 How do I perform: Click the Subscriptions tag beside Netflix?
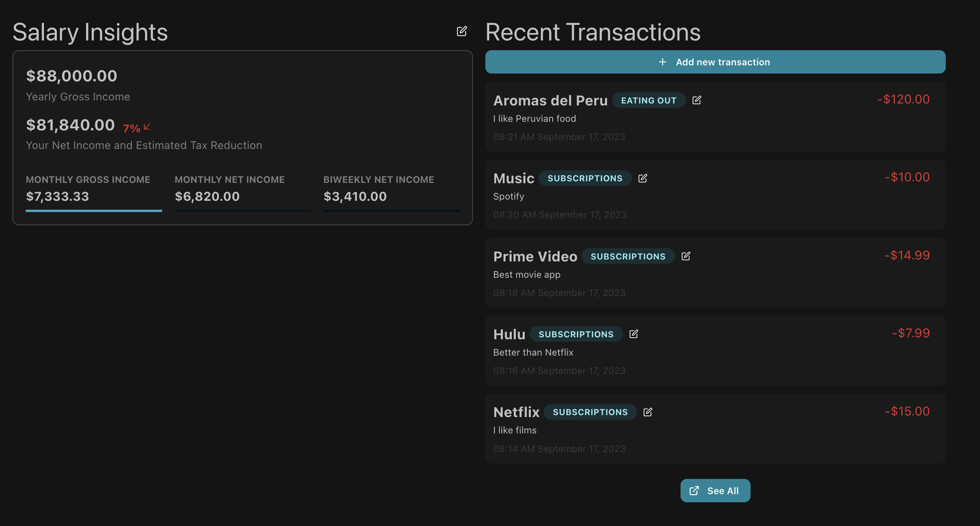click(x=590, y=412)
